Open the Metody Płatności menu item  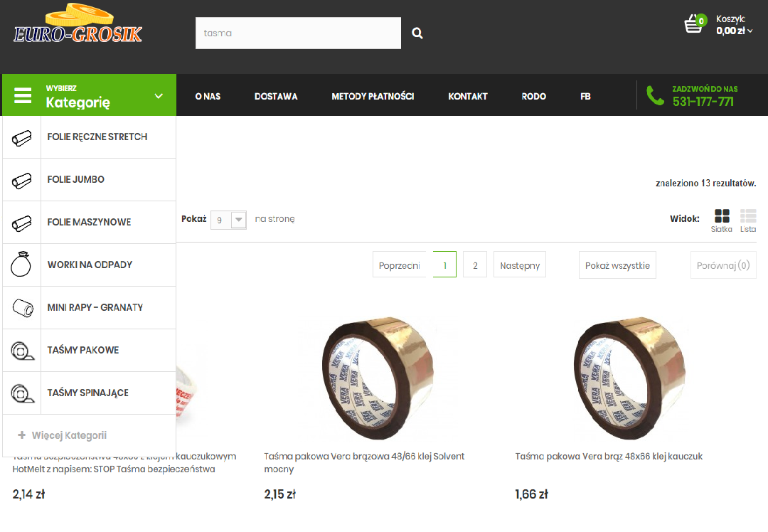coord(373,97)
